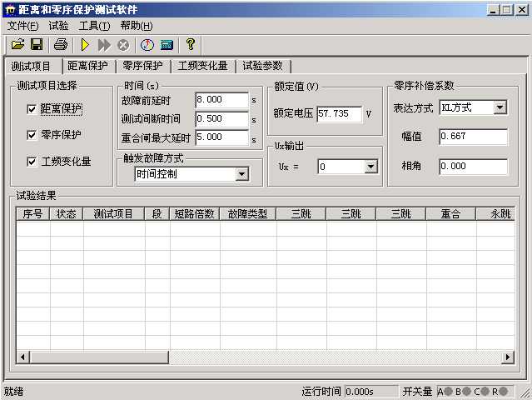The image size is (532, 400).
Task: Click the blue instrument panel icon
Action: (x=167, y=45)
